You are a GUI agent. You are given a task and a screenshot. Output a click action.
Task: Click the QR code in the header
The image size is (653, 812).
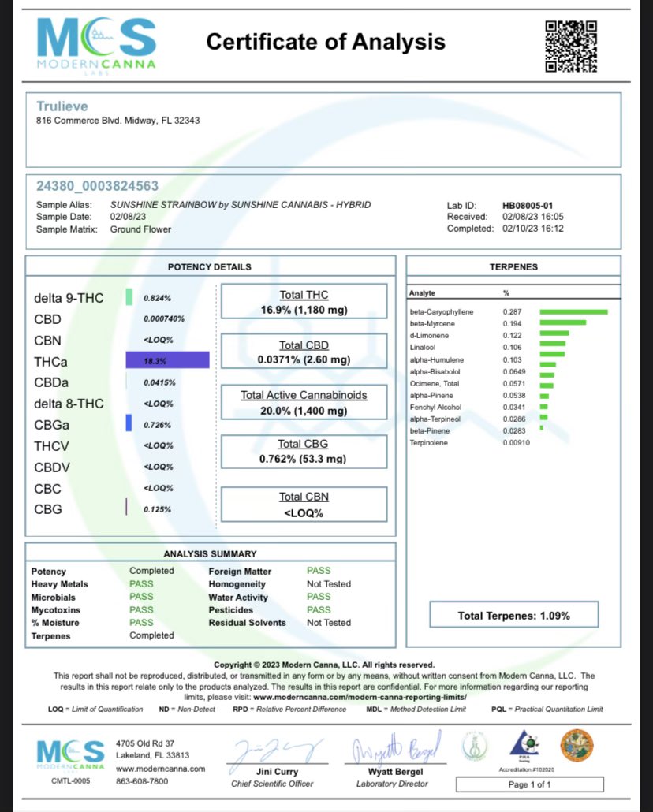(x=571, y=46)
